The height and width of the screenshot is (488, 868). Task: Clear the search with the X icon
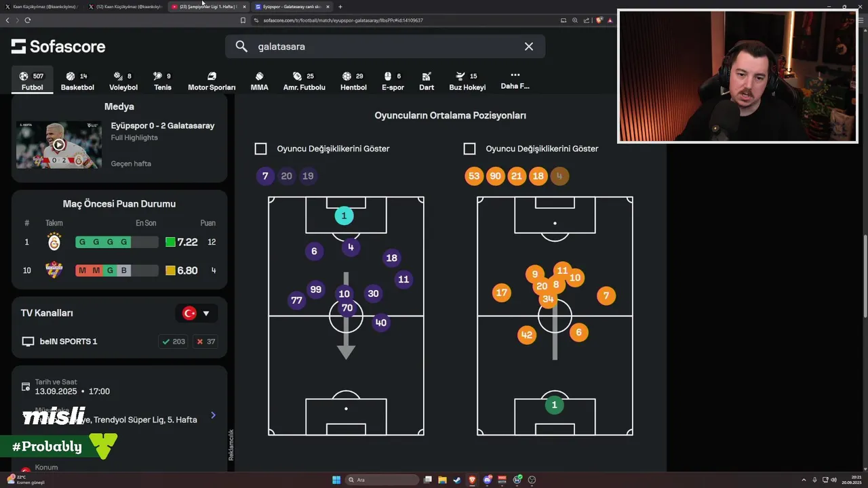(529, 46)
